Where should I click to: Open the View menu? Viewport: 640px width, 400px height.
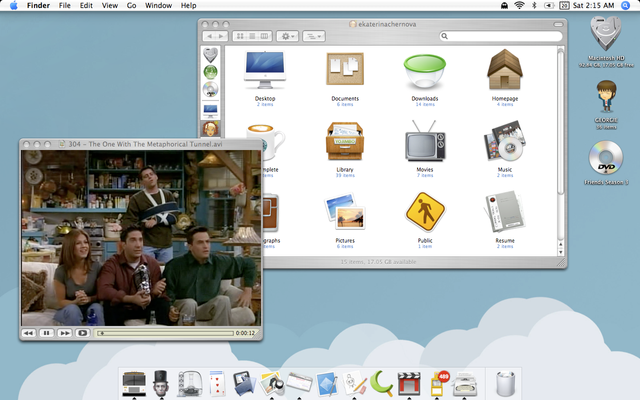coord(110,5)
